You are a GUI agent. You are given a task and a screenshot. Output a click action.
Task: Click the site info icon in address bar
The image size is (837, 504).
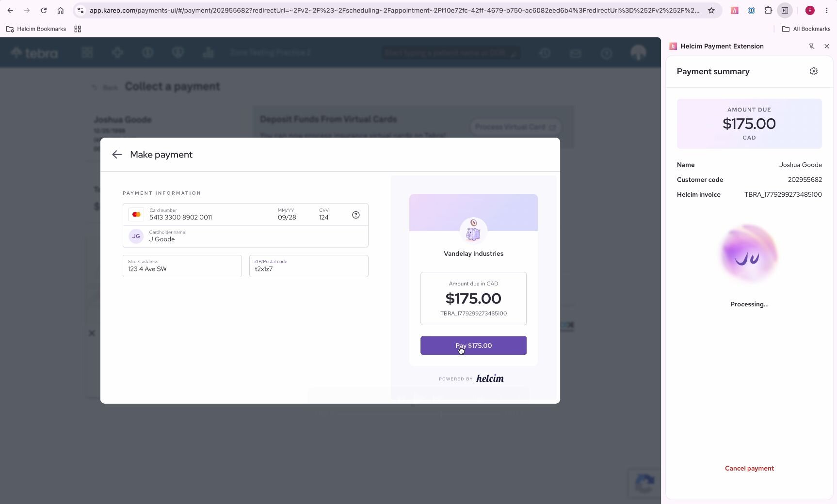tap(80, 10)
